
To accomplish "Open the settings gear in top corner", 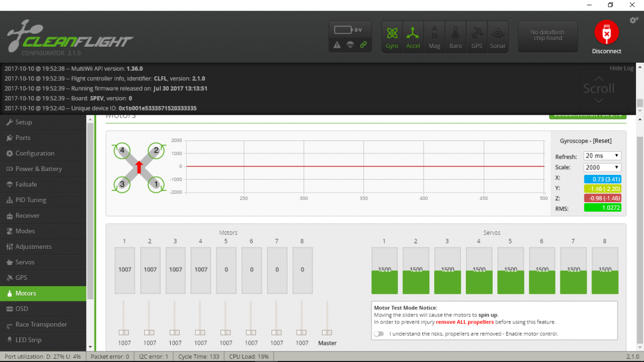I will 633,20.
